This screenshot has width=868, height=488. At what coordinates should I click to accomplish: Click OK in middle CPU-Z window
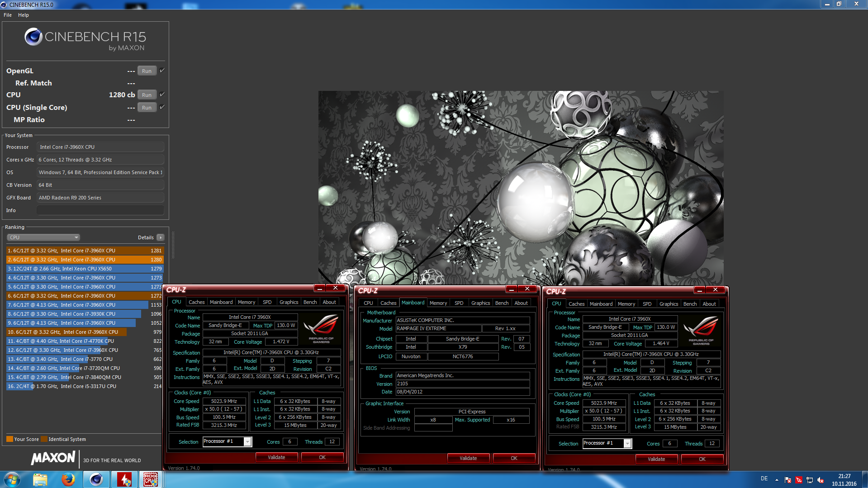click(514, 458)
